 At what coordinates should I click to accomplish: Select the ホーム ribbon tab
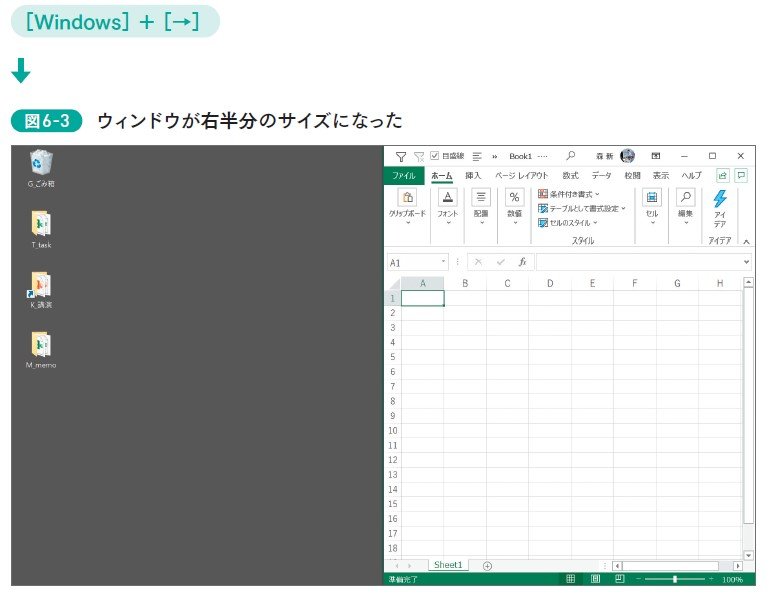pyautogui.click(x=441, y=176)
